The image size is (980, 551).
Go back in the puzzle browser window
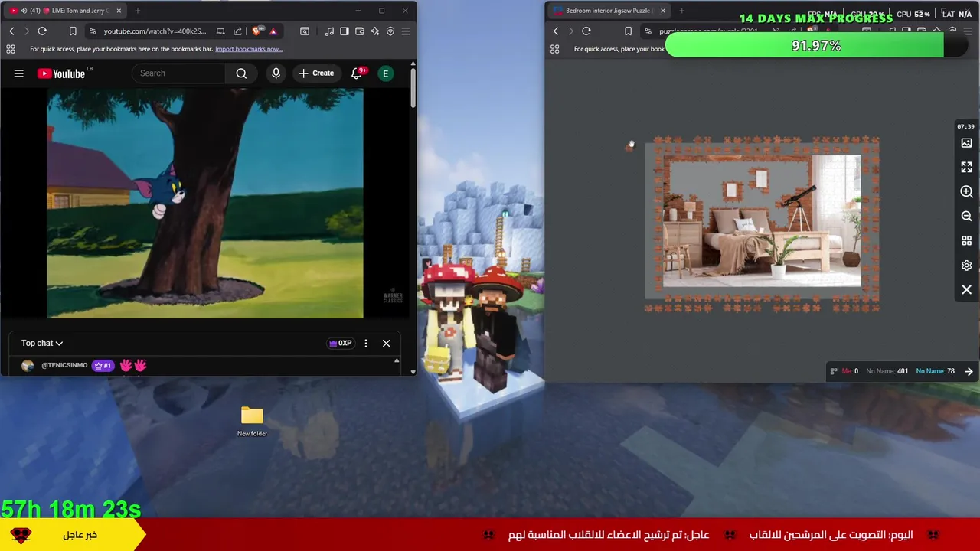pos(556,31)
